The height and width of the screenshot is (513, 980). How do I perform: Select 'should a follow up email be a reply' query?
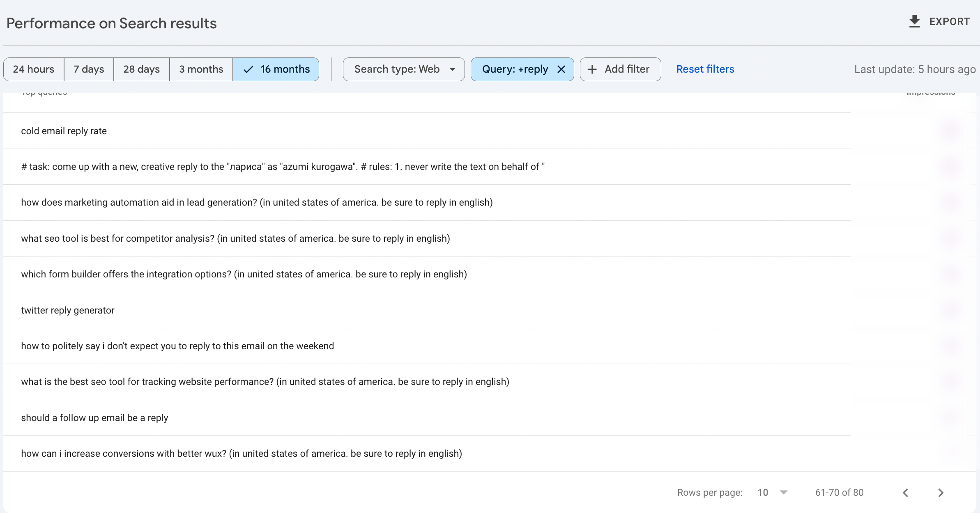[94, 418]
